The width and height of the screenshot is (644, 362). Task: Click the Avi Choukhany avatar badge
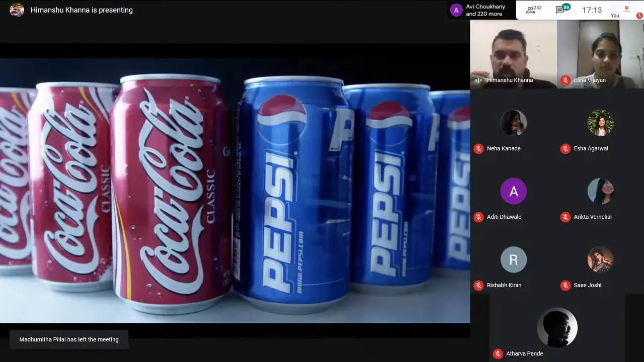coord(456,10)
